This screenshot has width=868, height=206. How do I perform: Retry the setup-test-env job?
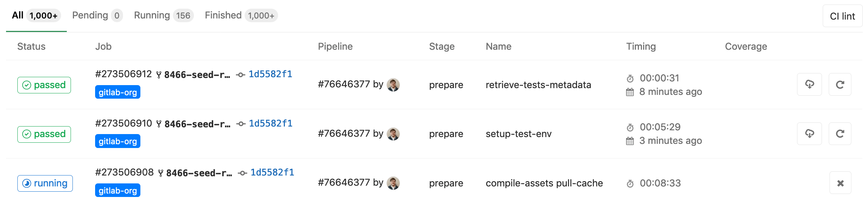point(840,134)
